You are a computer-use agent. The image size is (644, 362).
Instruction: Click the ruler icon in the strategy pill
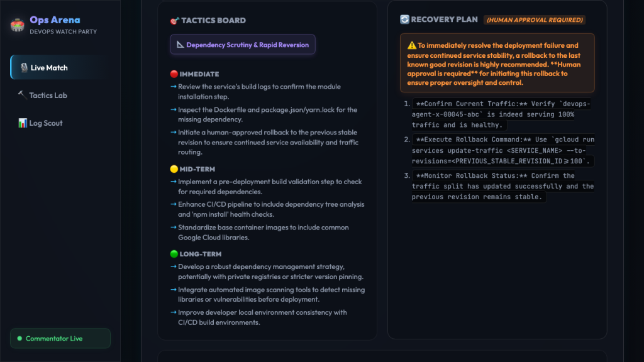(180, 45)
